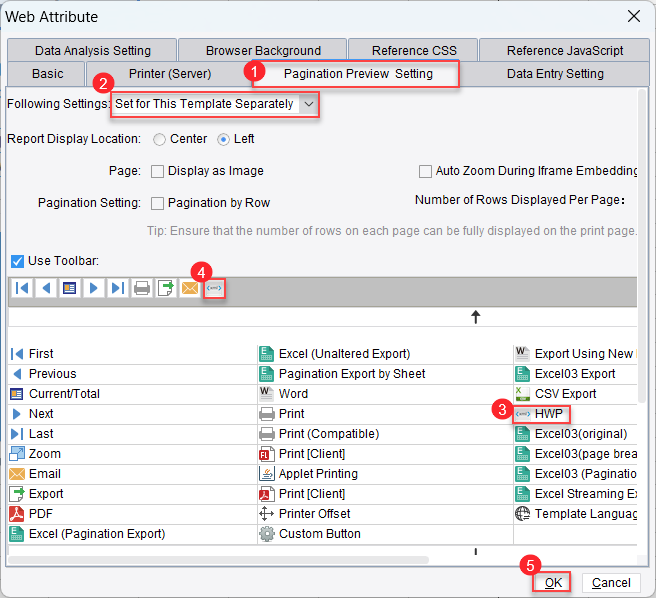
Task: Add HWP button from the list
Action: (x=575, y=414)
